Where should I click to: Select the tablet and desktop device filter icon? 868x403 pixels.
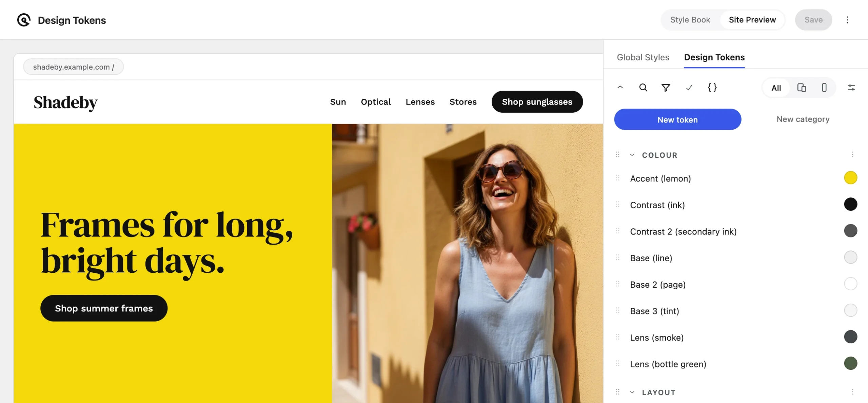point(802,88)
